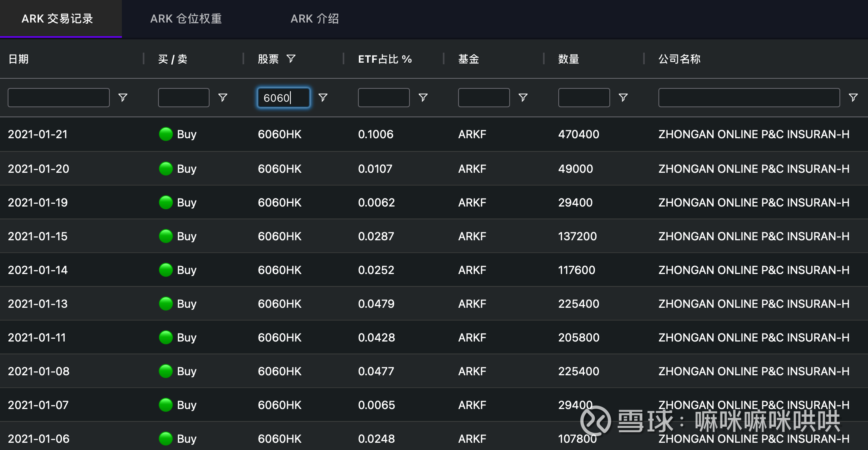The height and width of the screenshot is (450, 868).
Task: Click ETF percentage value 0.0107
Action: (375, 169)
